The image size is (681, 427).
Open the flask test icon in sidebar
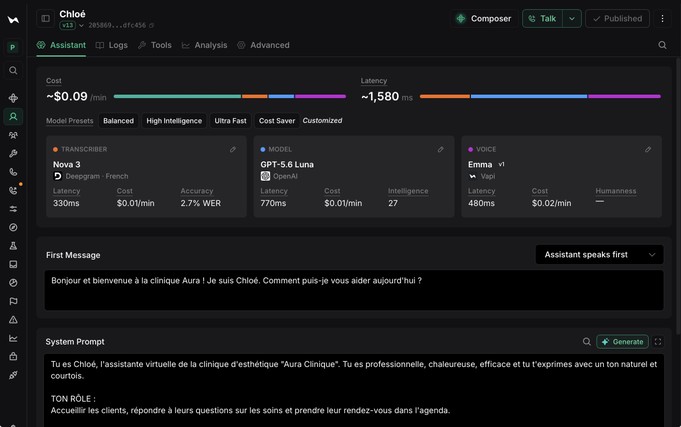[x=13, y=246]
